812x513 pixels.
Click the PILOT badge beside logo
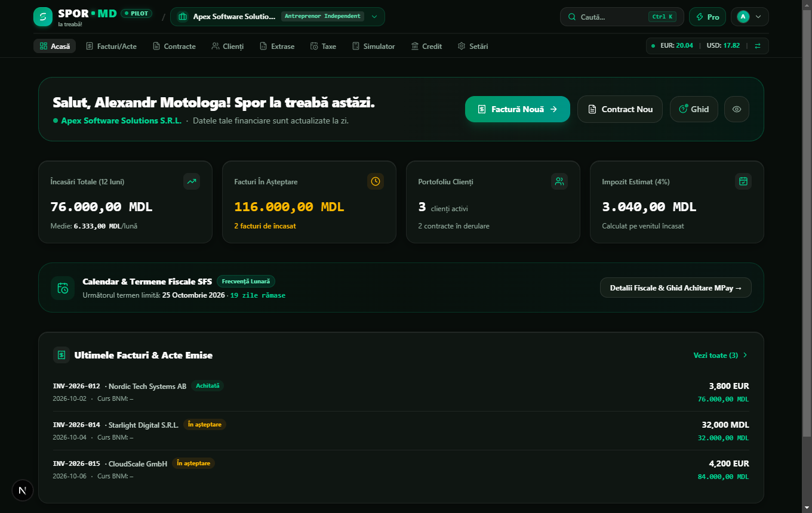coord(137,13)
